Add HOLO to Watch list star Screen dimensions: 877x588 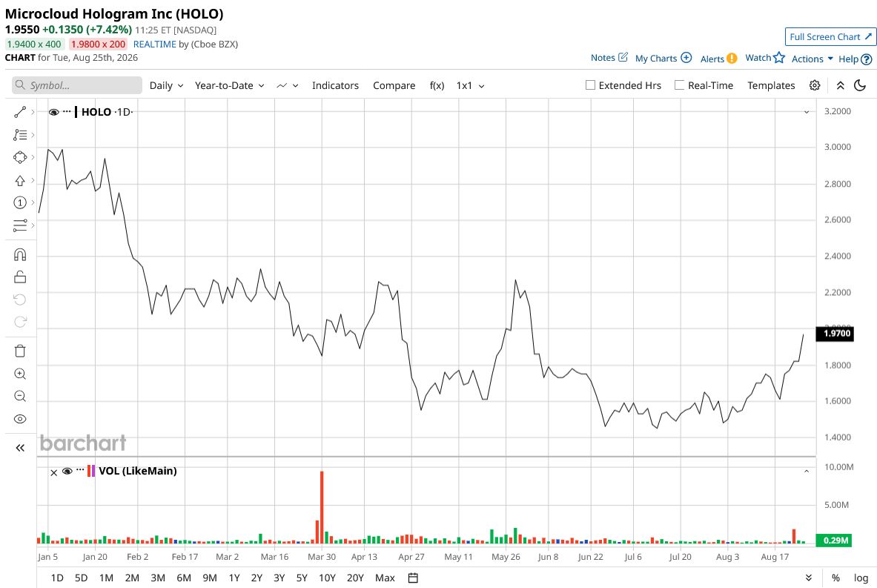pos(765,58)
